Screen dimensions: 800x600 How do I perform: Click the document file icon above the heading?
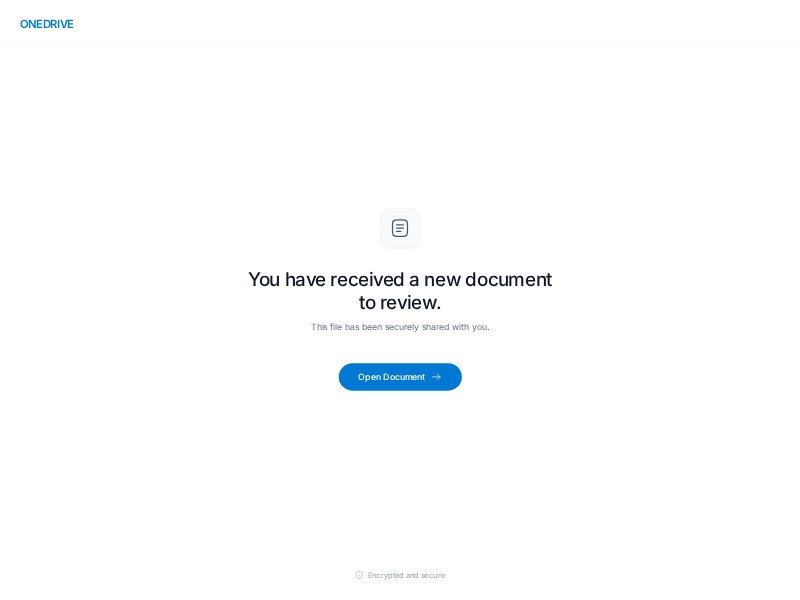(400, 228)
